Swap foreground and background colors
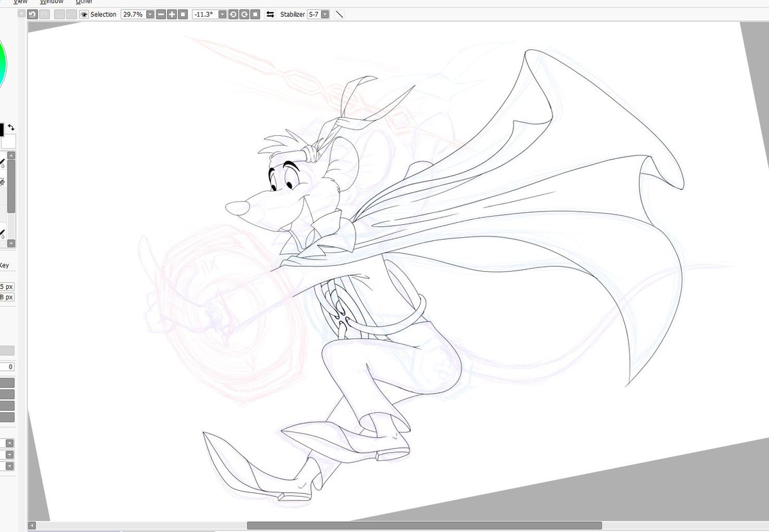769x532 pixels. click(11, 127)
